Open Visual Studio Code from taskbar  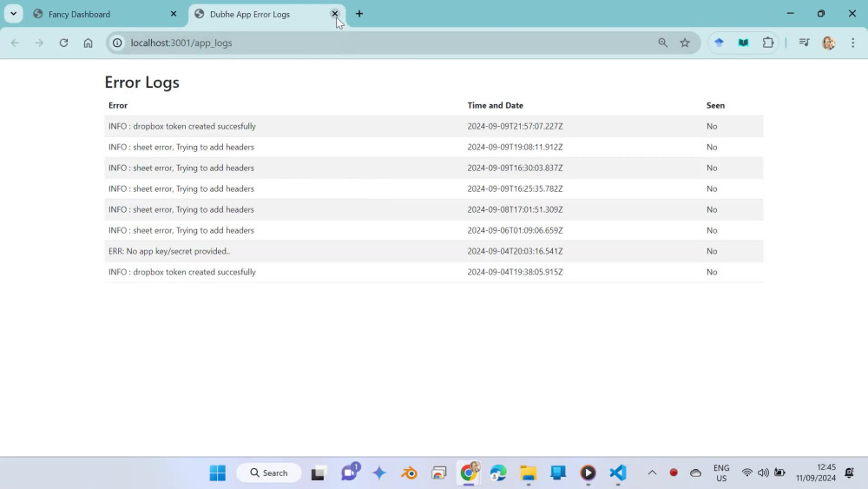(618, 473)
